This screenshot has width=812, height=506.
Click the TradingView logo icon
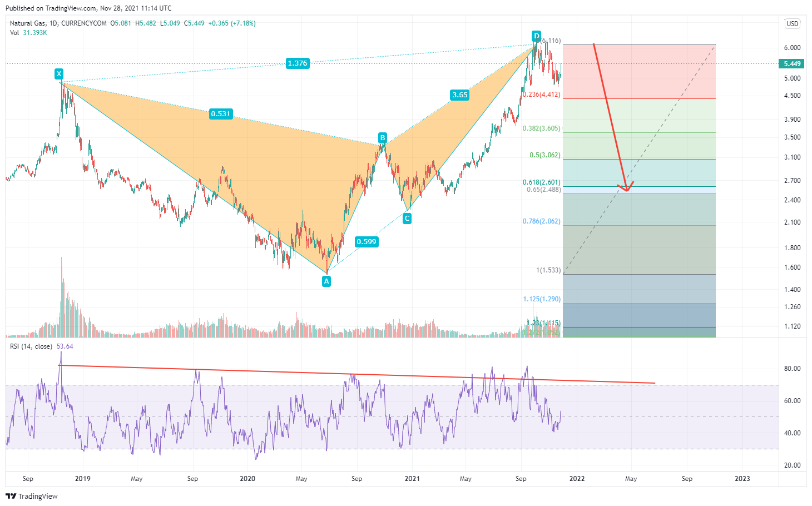11,496
